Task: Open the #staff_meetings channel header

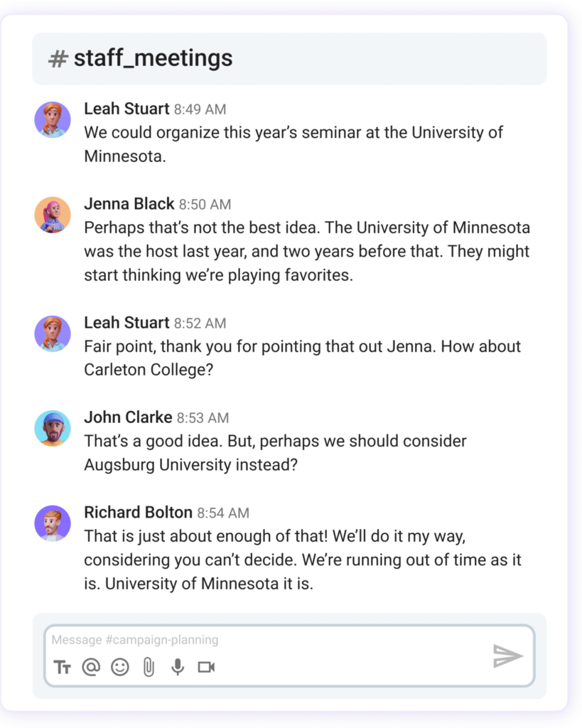Action: click(x=141, y=58)
